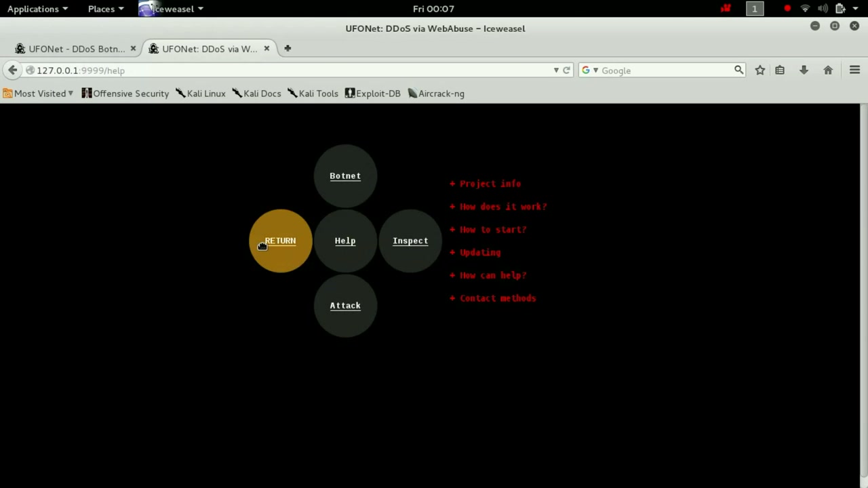Go back using the browser back arrow
The image size is (868, 488).
[x=13, y=70]
